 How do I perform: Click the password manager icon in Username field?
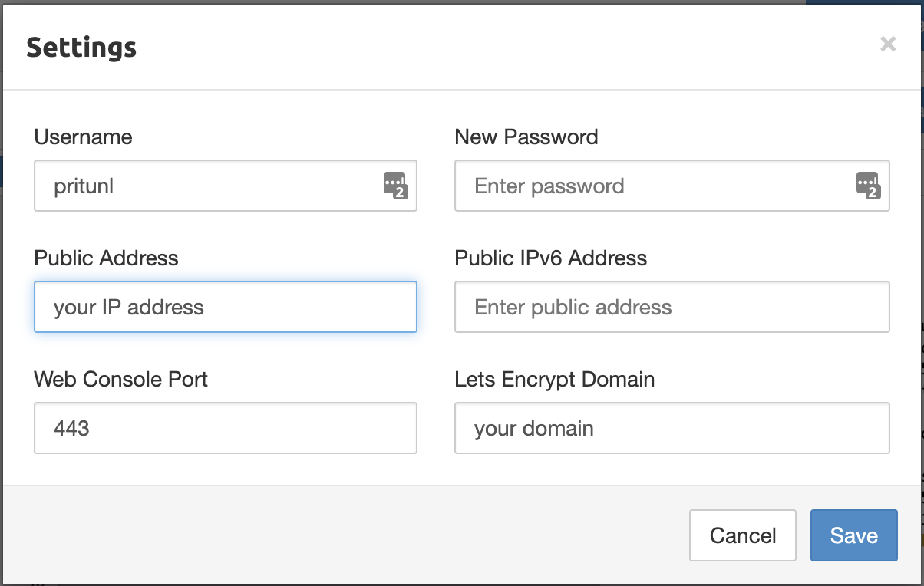[x=395, y=186]
